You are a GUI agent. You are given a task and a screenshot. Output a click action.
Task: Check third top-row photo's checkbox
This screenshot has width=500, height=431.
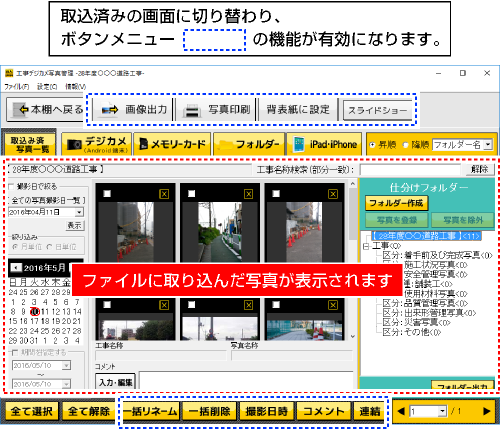pyautogui.click(x=276, y=194)
